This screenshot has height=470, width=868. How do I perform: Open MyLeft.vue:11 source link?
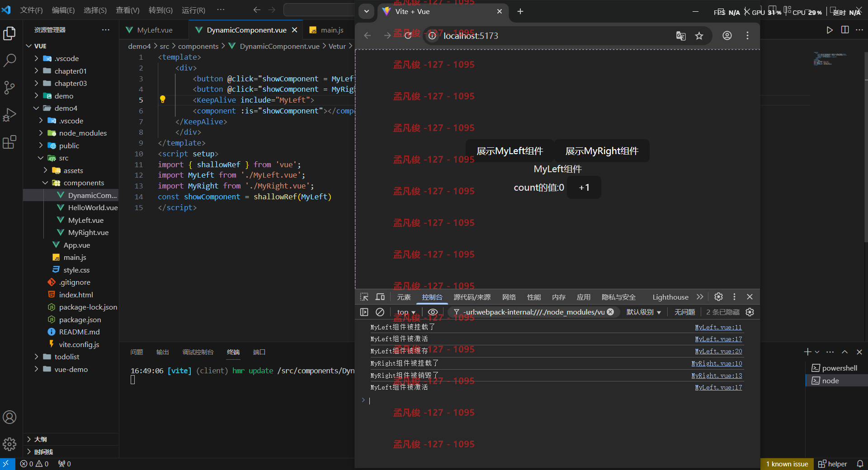718,327
